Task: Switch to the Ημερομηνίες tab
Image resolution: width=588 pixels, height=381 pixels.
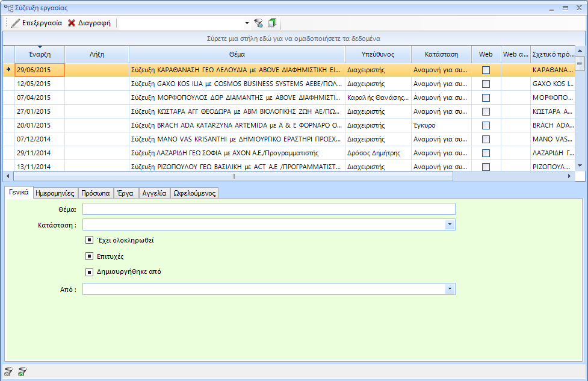Action: (55, 193)
